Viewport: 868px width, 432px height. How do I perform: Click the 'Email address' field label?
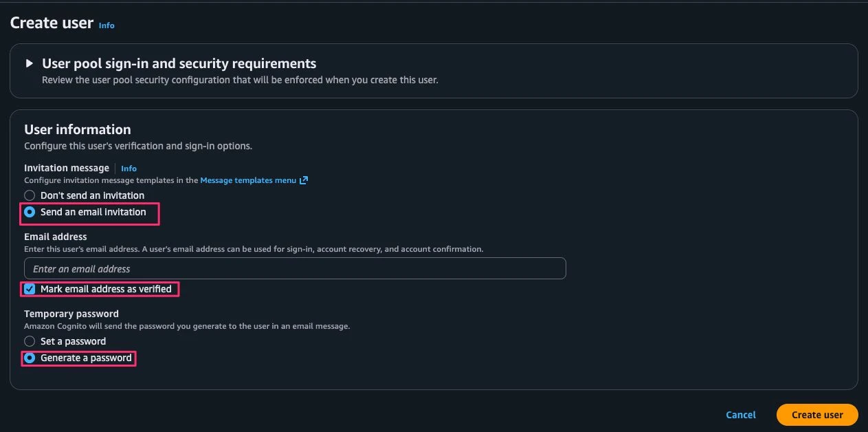56,237
